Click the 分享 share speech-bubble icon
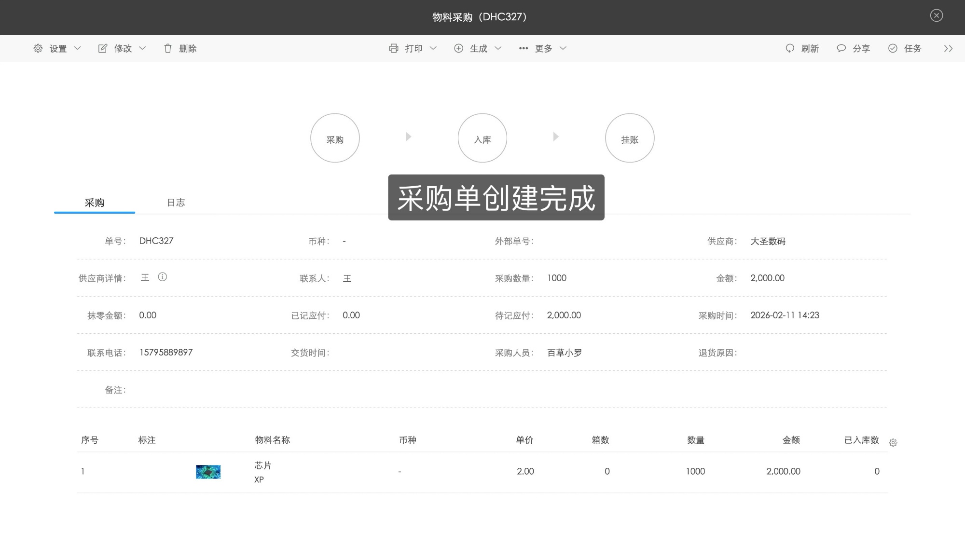The width and height of the screenshot is (965, 560). click(x=841, y=48)
